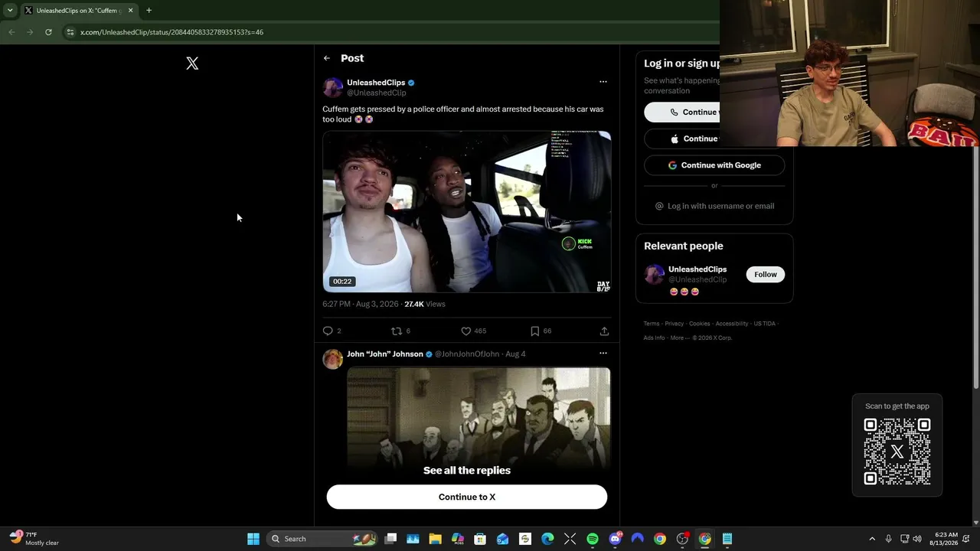View site information icon in address bar
Image resolution: width=980 pixels, height=551 pixels.
(70, 32)
